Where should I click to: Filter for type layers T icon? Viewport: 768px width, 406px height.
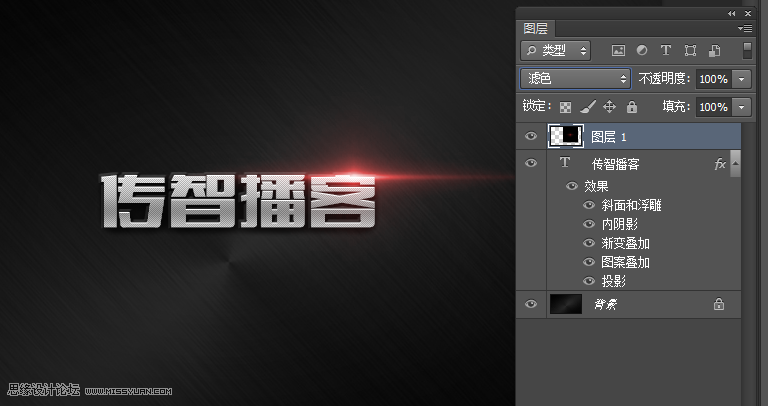point(665,50)
